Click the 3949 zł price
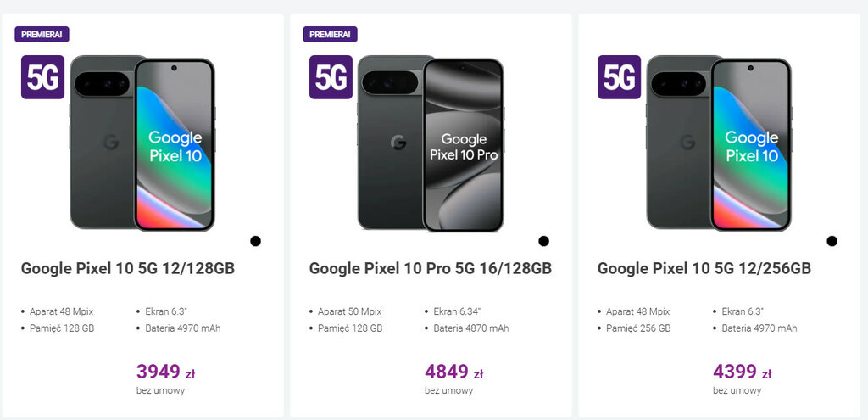 pyautogui.click(x=165, y=372)
